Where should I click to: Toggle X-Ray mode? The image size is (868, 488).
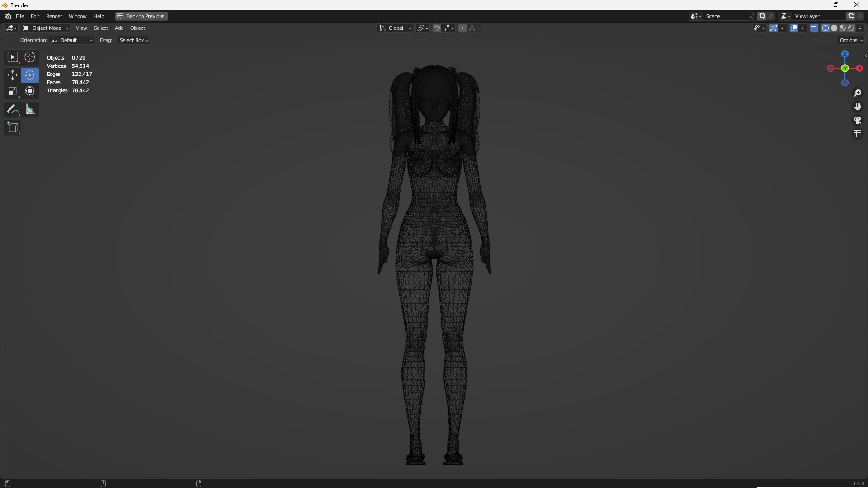(814, 28)
